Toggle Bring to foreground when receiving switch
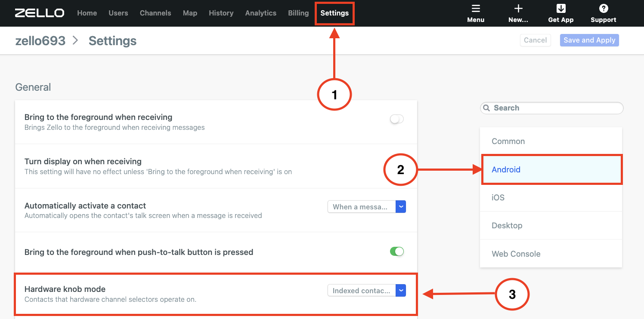 click(x=397, y=119)
